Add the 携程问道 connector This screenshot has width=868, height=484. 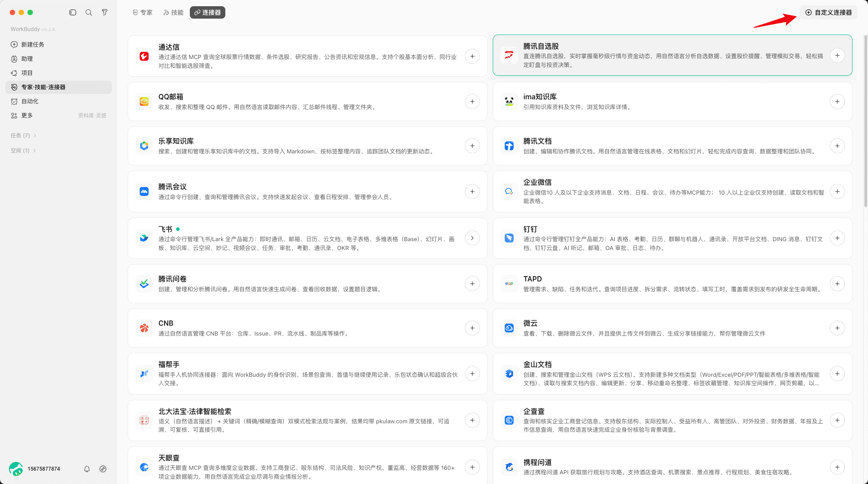pyautogui.click(x=837, y=467)
